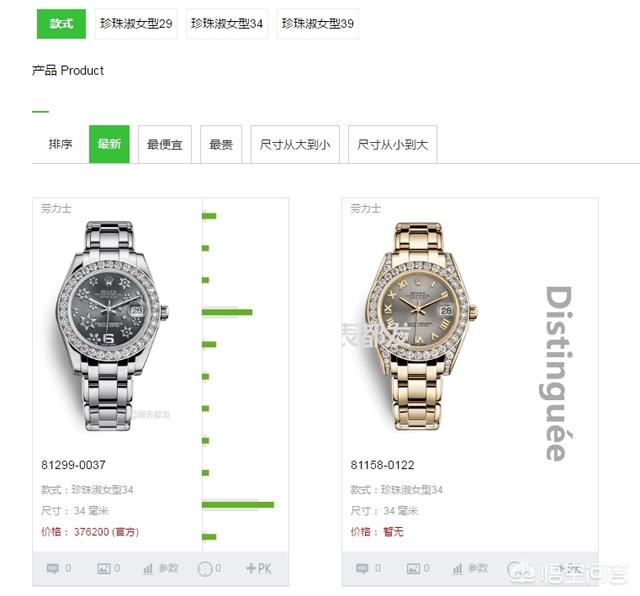640x596 pixels.
Task: Select the 珍珠淑女型39 style filter
Action: pyautogui.click(x=317, y=24)
